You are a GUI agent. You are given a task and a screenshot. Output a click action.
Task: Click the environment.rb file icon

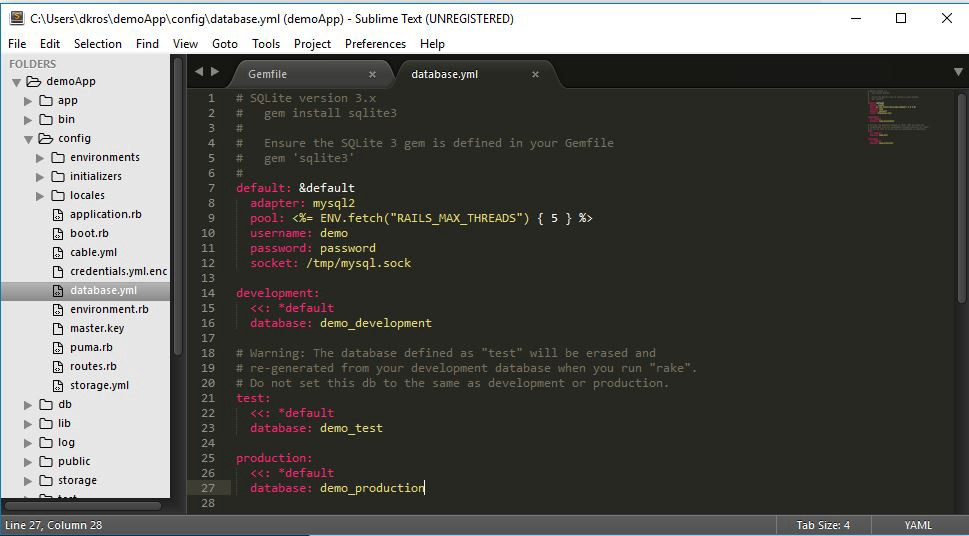(57, 310)
